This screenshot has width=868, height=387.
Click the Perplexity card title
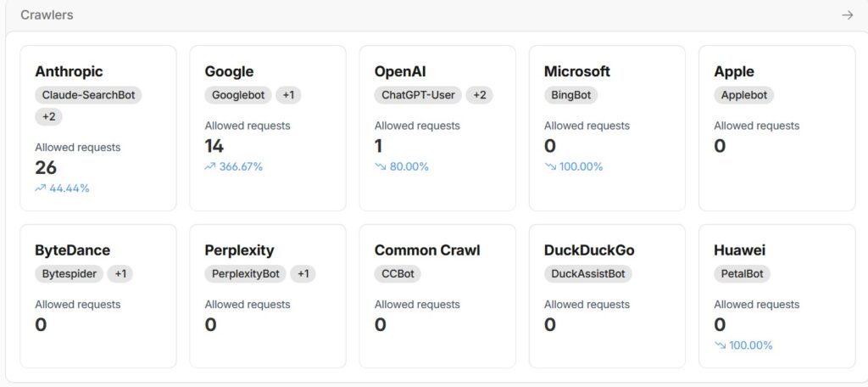[x=239, y=250]
